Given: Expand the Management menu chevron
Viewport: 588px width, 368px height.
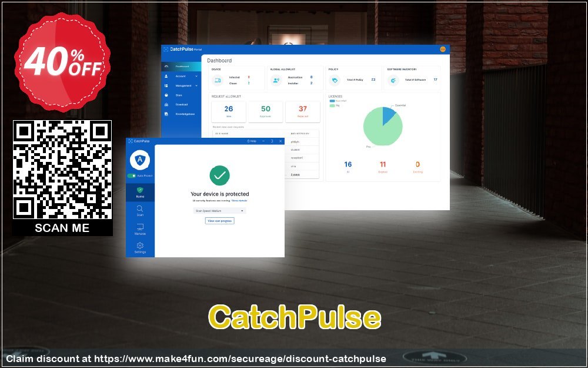Looking at the screenshot, I should pyautogui.click(x=196, y=85).
